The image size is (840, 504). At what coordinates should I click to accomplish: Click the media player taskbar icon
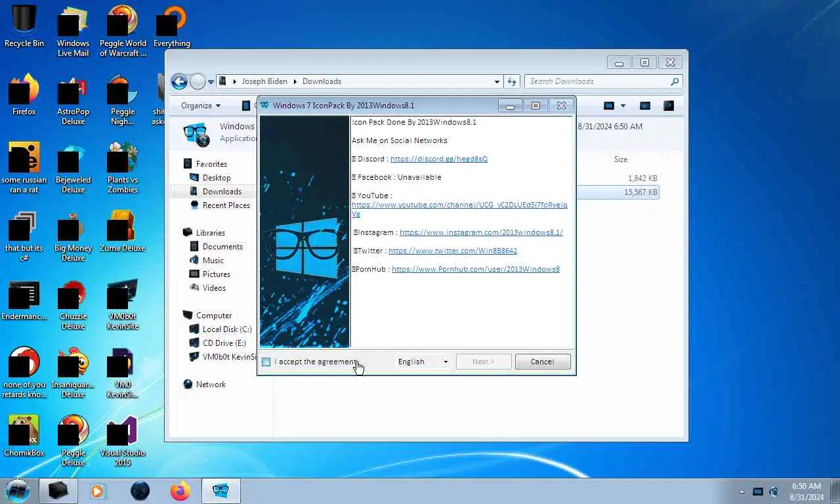pyautogui.click(x=97, y=490)
